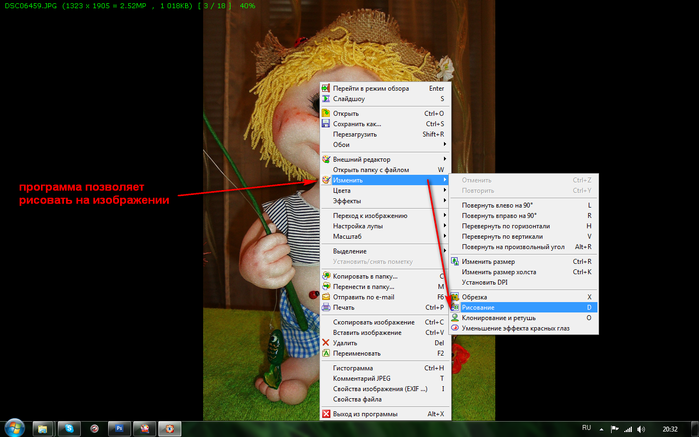
Task: Click the network signal tray icon
Action: point(628,429)
